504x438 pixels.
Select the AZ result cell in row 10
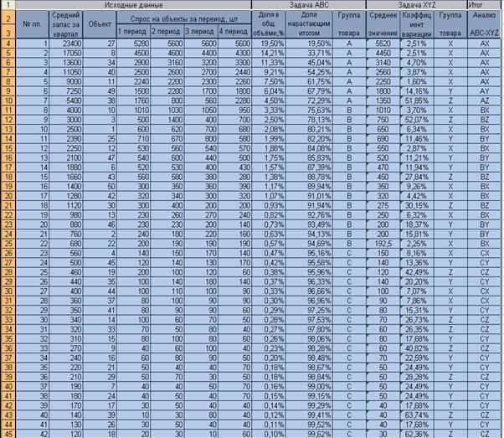[484, 100]
